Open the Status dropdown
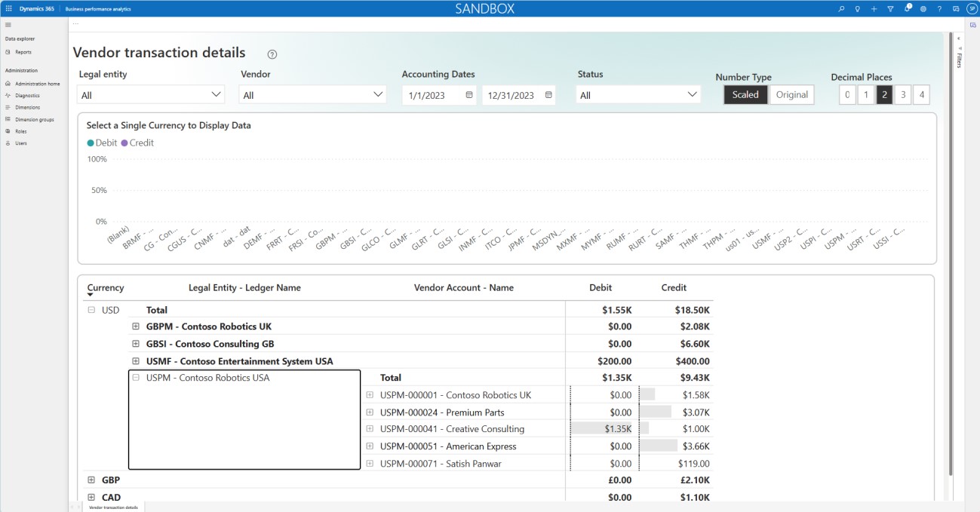The image size is (980, 512). point(637,95)
